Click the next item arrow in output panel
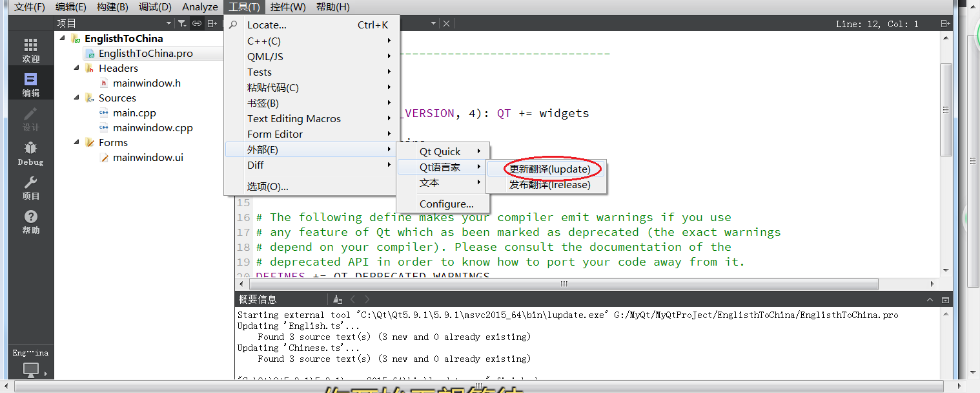 (366, 299)
